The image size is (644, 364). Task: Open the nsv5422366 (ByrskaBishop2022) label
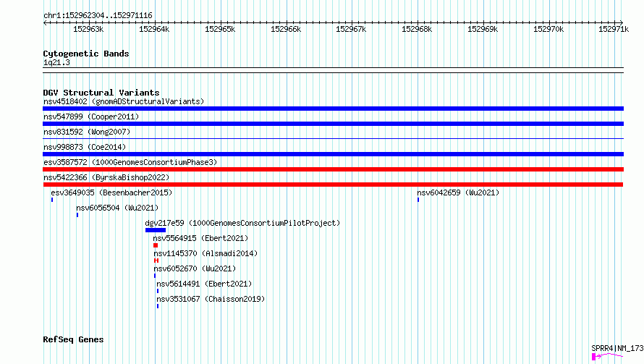[106, 177]
